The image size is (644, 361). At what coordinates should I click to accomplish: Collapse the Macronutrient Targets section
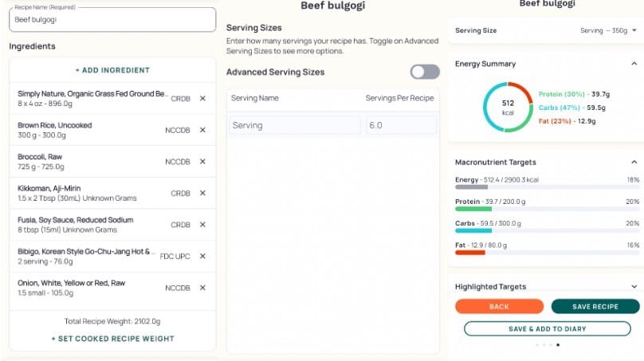tap(634, 163)
